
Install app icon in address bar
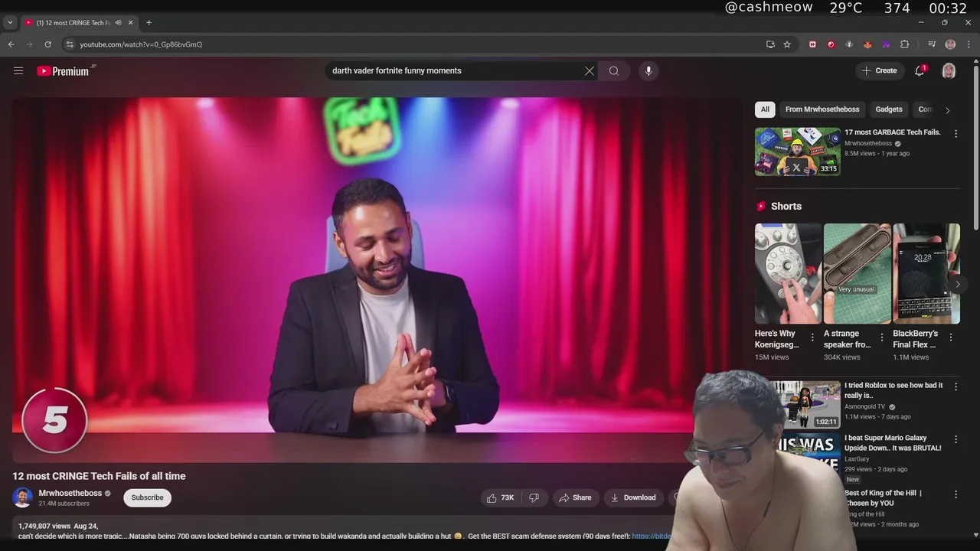coord(770,44)
